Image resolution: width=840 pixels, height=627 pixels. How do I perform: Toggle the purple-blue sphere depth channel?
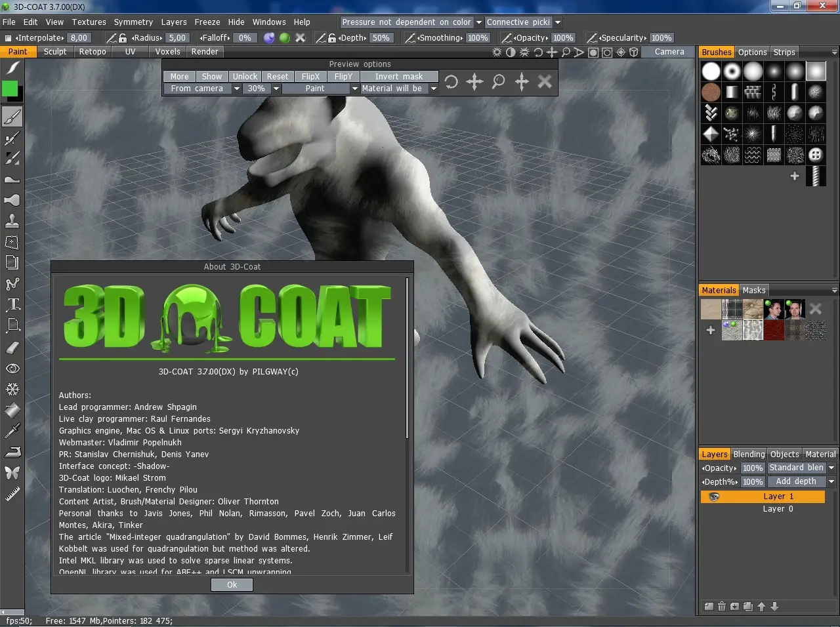[x=269, y=38]
